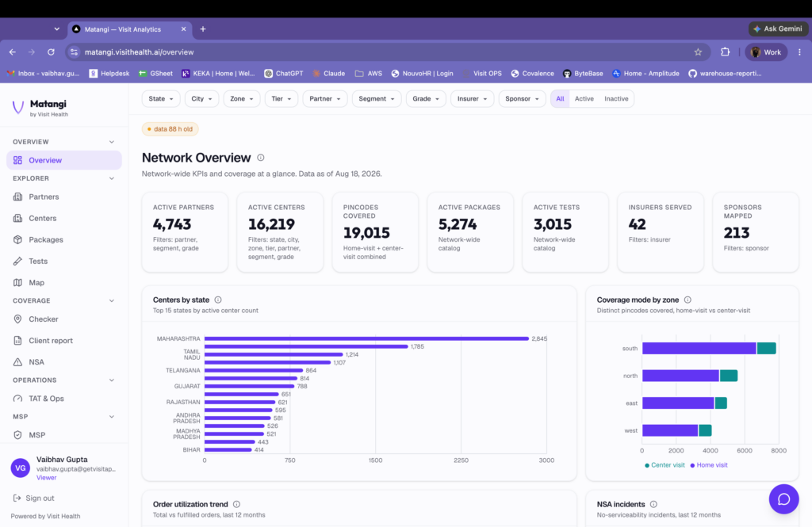The height and width of the screenshot is (527, 812).
Task: Select the All status filter
Action: coord(560,98)
